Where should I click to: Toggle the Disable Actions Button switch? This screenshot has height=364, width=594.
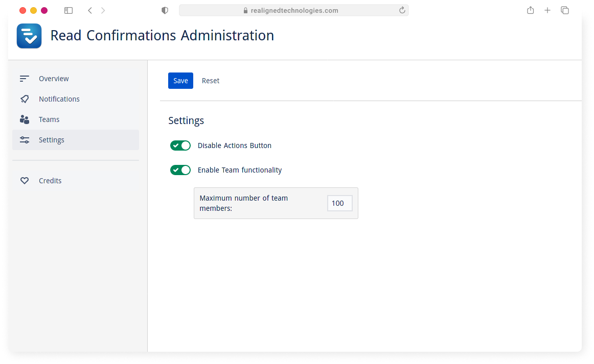coord(180,145)
